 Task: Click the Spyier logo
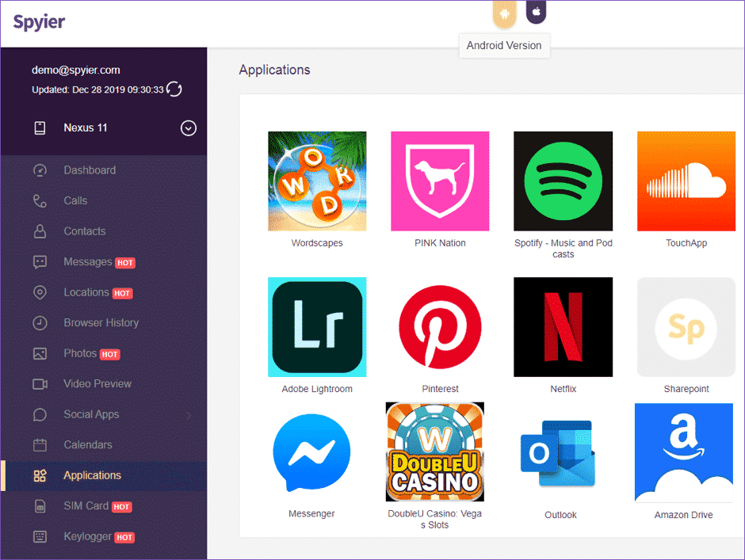click(38, 21)
